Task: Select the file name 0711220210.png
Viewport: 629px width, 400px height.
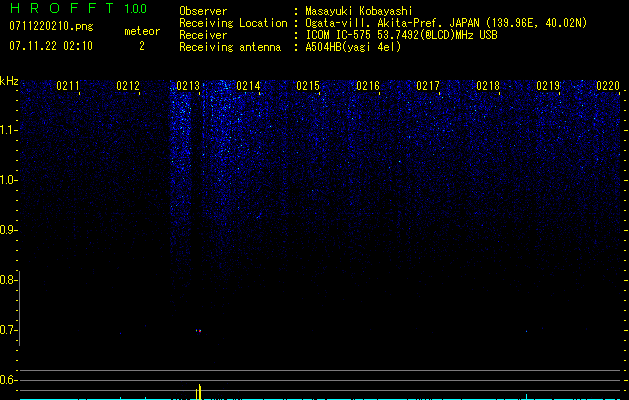Action: [x=51, y=27]
